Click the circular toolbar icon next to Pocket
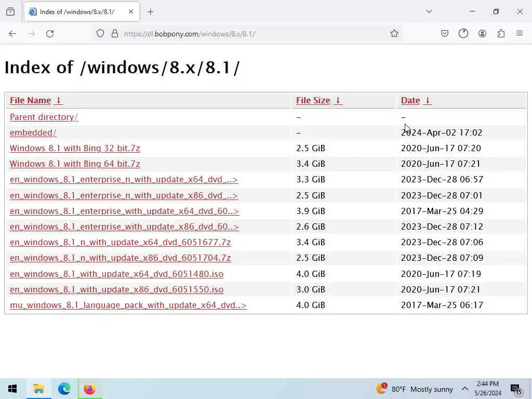This screenshot has width=532, height=399. pos(463,34)
